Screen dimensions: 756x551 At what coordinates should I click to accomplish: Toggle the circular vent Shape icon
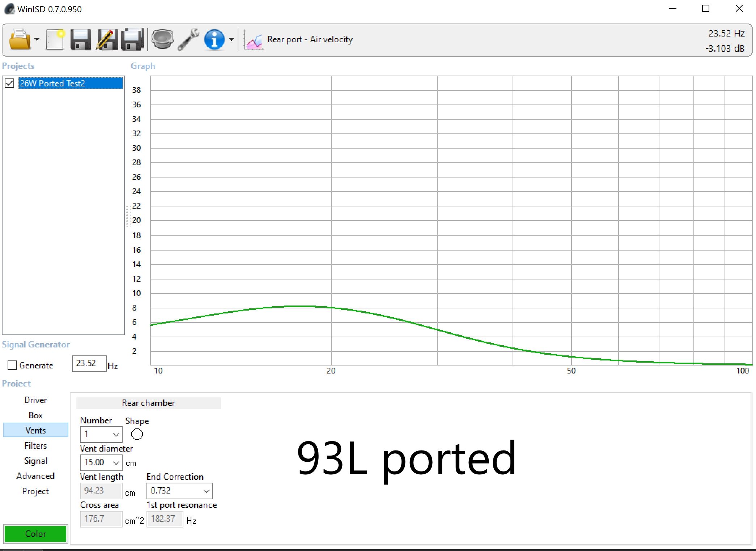tap(137, 434)
